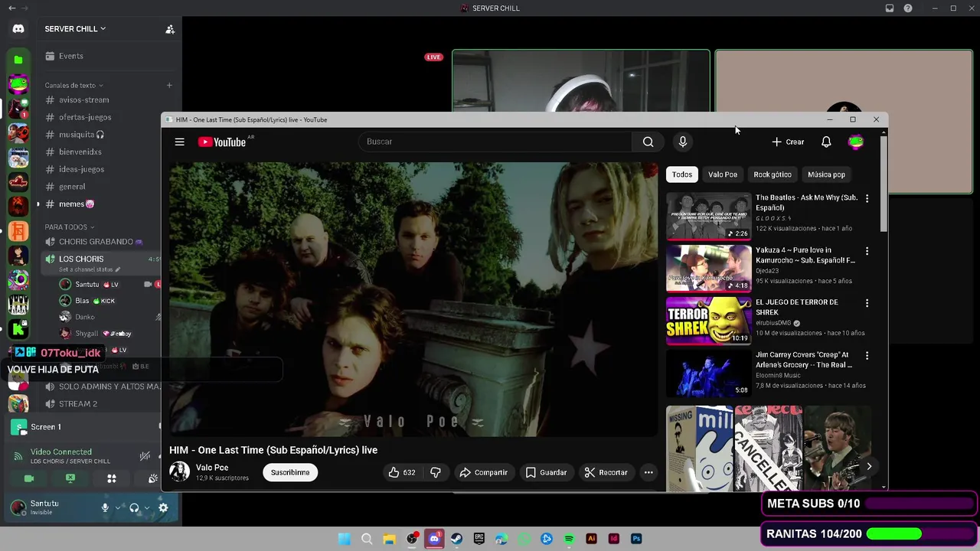Collapse the Canales de texto category
This screenshot has width=980, height=551.
pos(73,85)
